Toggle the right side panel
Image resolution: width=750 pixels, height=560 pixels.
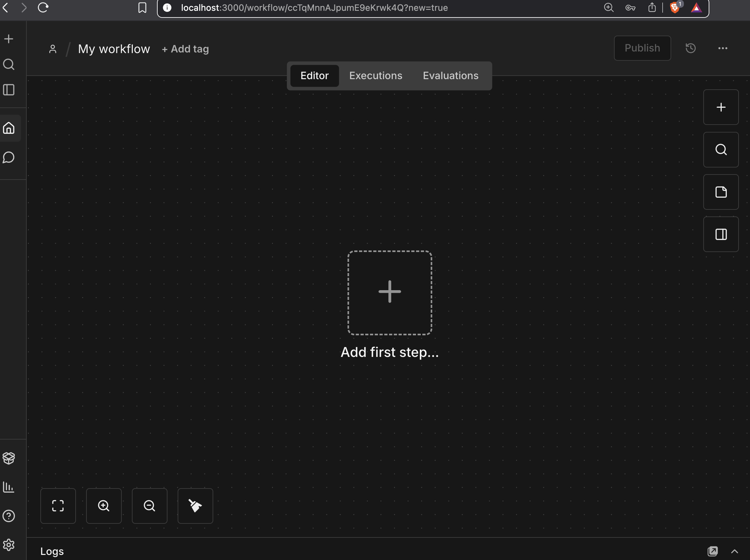(721, 234)
